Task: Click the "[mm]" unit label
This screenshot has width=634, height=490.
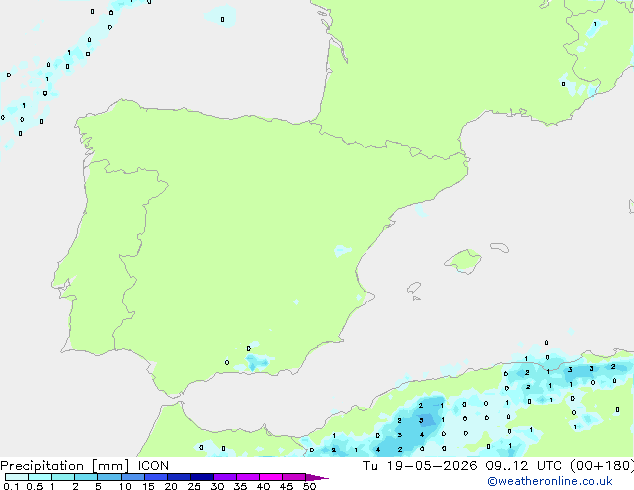Action: [110, 466]
